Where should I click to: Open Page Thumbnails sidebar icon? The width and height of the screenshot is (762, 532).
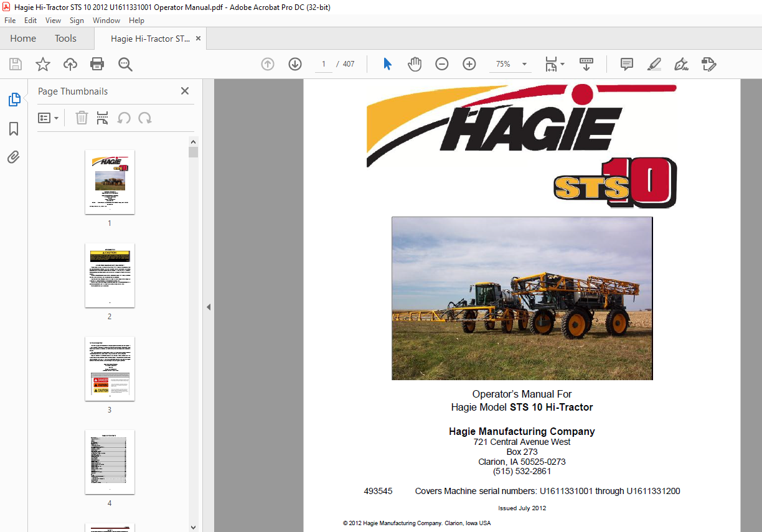[x=14, y=100]
